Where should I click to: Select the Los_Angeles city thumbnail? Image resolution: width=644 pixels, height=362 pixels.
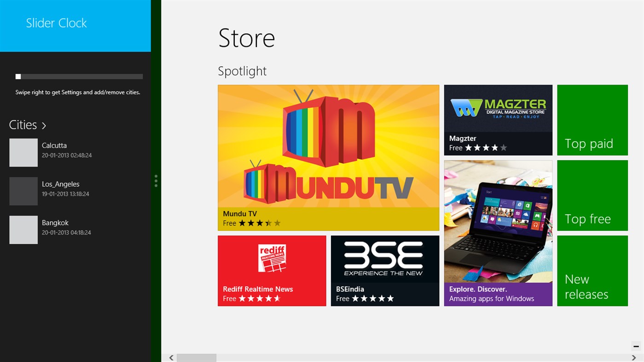click(23, 191)
